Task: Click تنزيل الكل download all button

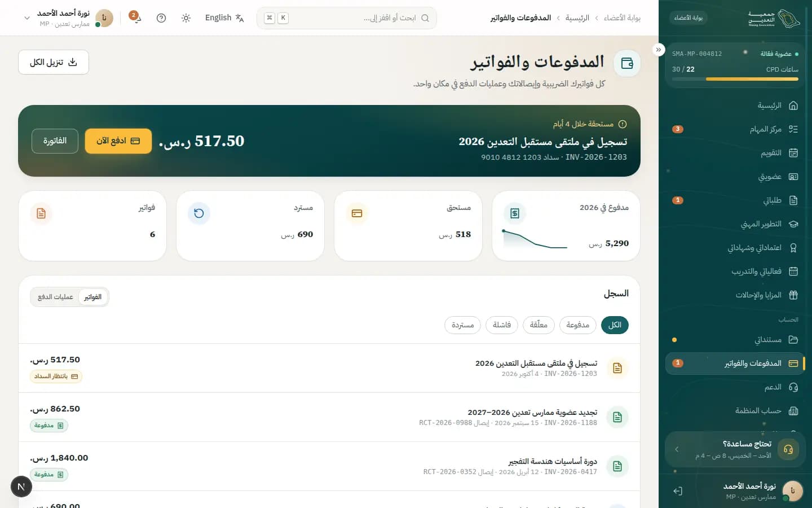Action: [54, 62]
